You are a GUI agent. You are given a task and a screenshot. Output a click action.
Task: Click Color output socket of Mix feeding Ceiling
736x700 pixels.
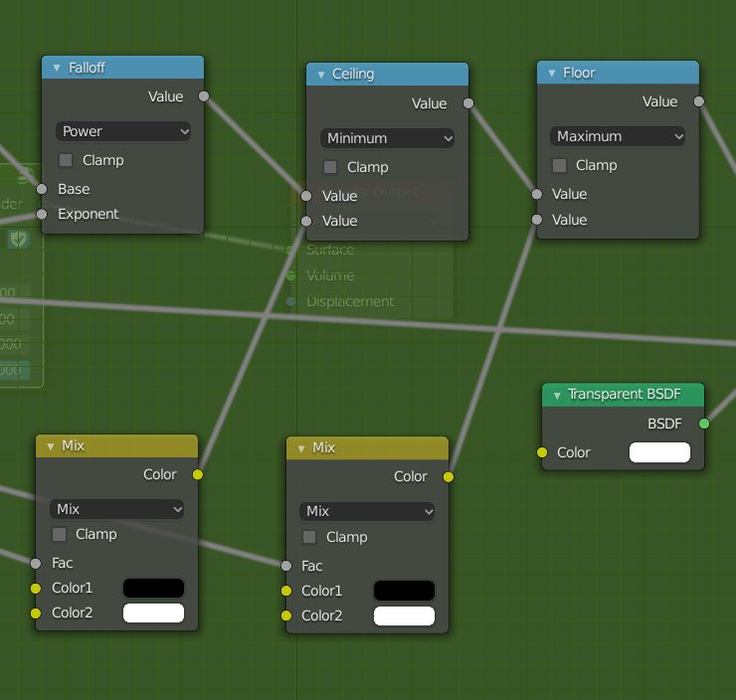[198, 475]
